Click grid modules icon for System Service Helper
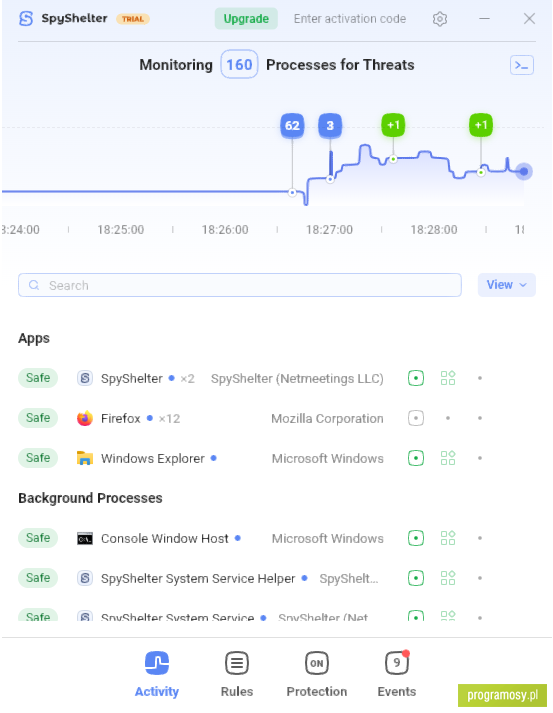This screenshot has width=553, height=713. pyautogui.click(x=448, y=578)
